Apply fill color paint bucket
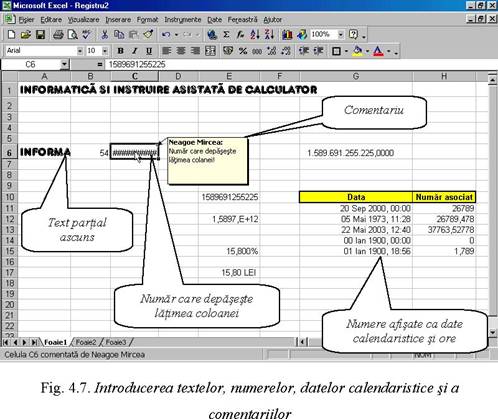The image size is (498, 419). tap(358, 51)
